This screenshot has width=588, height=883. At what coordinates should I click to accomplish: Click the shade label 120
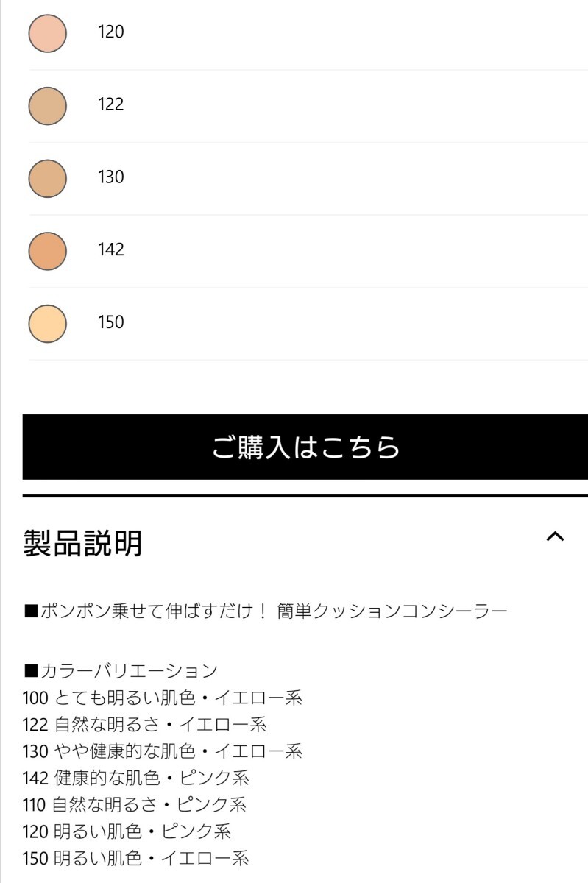(x=110, y=32)
